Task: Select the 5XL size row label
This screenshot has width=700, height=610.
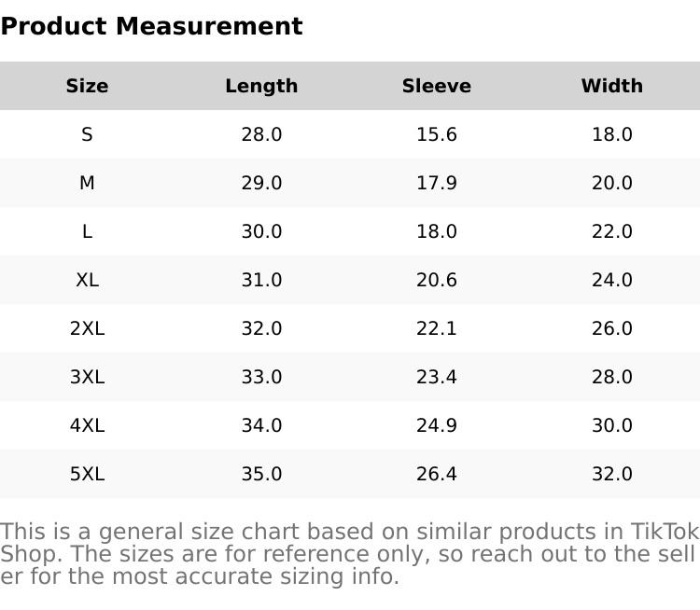Action: click(87, 474)
